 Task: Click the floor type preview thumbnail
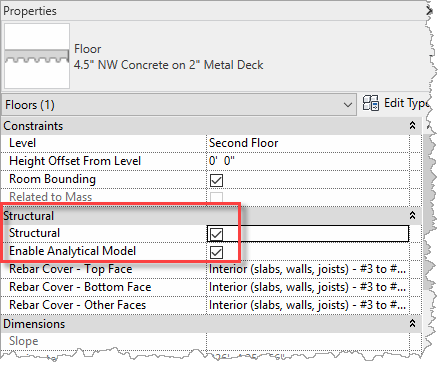[37, 56]
